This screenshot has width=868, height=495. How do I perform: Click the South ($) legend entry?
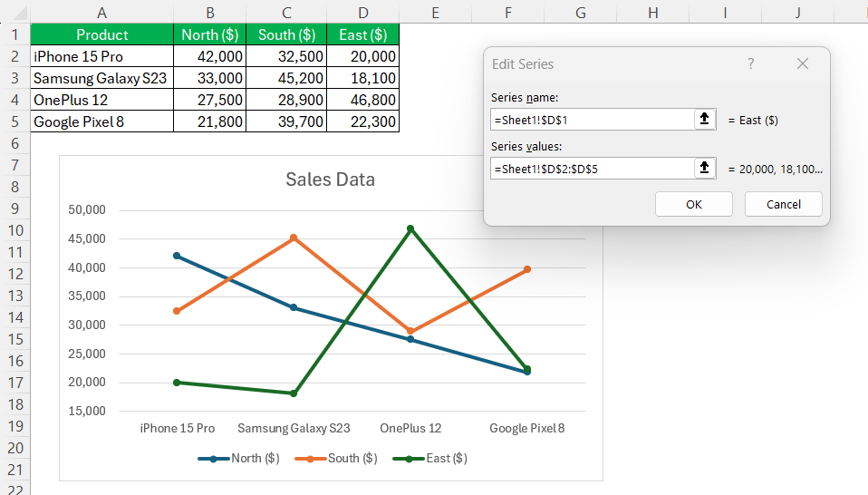(x=336, y=459)
